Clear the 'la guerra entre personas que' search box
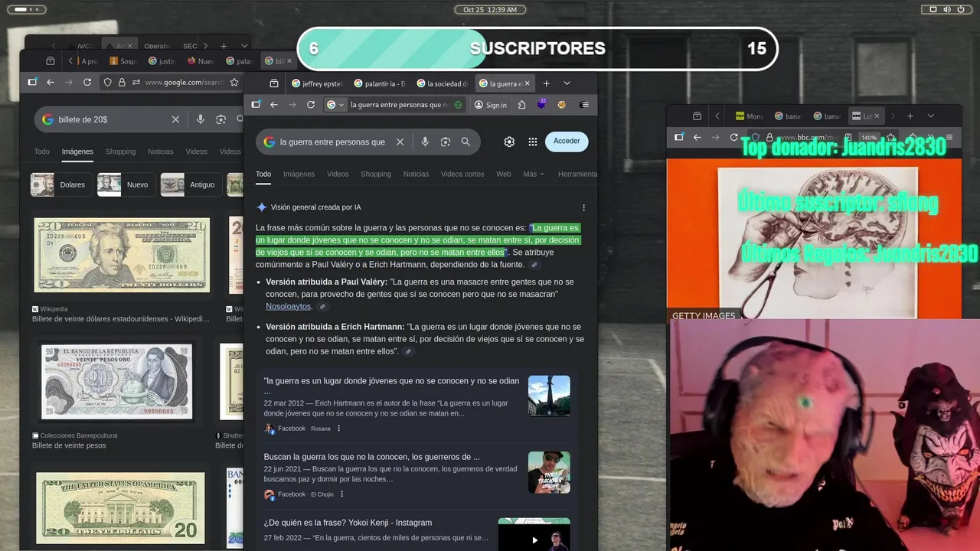The image size is (980, 551). (x=400, y=142)
